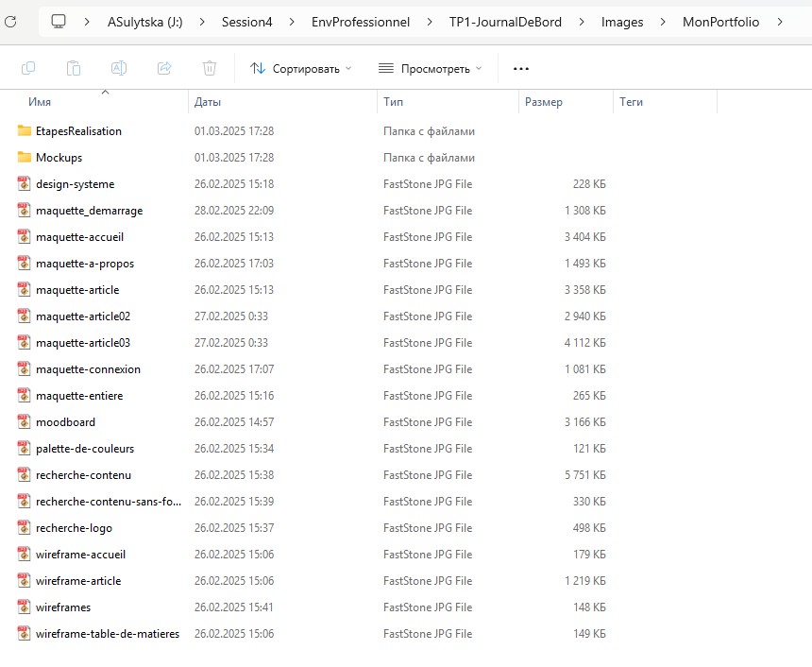812x667 pixels.
Task: Click the Тип column header
Action: (x=394, y=101)
